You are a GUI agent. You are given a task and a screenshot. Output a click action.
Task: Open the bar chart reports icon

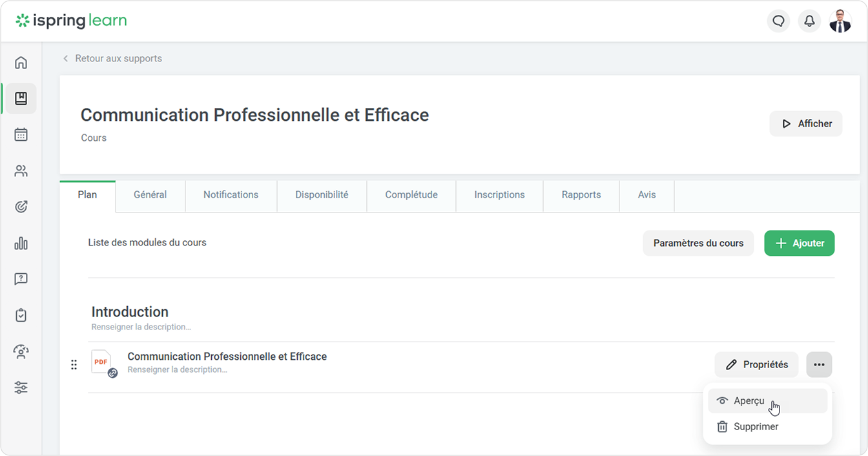point(21,244)
